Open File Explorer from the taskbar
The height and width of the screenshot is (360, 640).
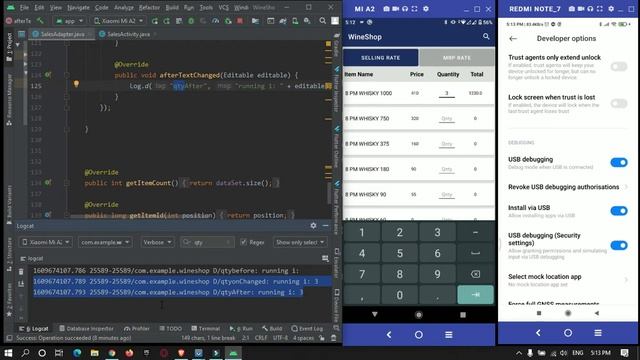point(95,353)
